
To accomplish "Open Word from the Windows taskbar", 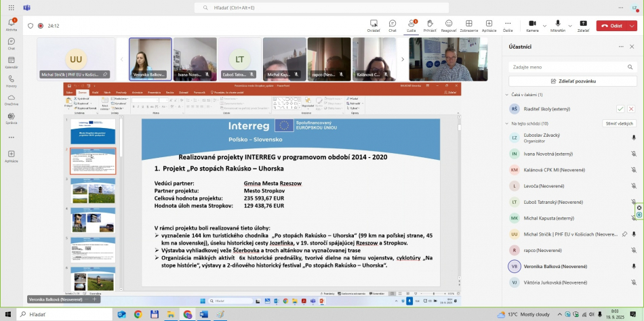I will coord(203,314).
